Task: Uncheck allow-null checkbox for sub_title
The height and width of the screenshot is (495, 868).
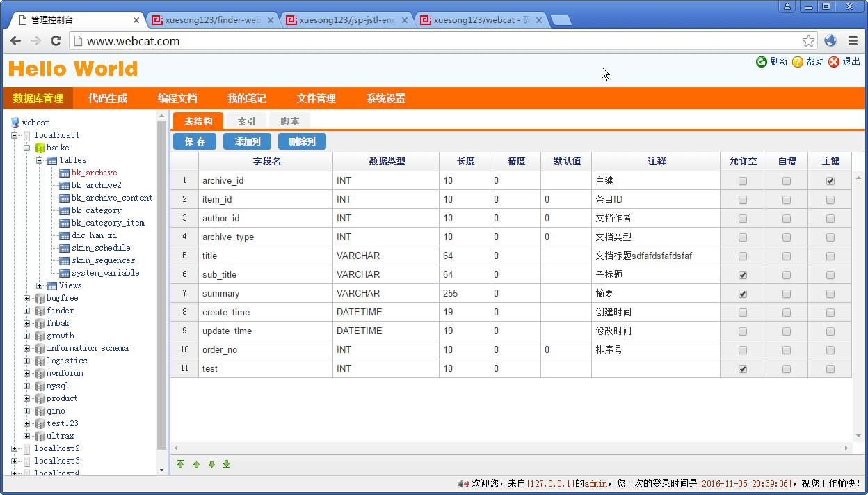Action: coord(743,275)
